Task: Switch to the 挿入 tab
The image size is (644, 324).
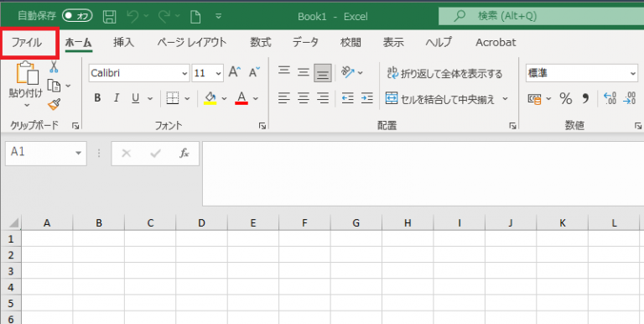Action: click(x=123, y=42)
